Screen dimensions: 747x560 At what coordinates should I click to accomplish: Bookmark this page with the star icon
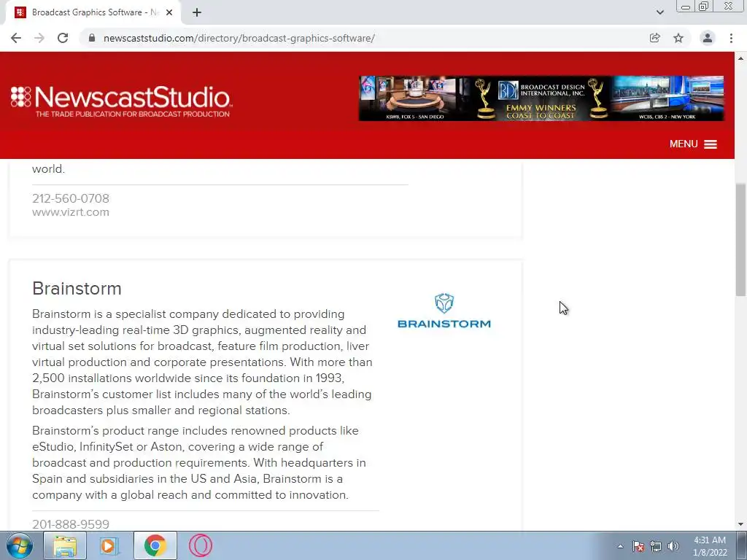(678, 38)
